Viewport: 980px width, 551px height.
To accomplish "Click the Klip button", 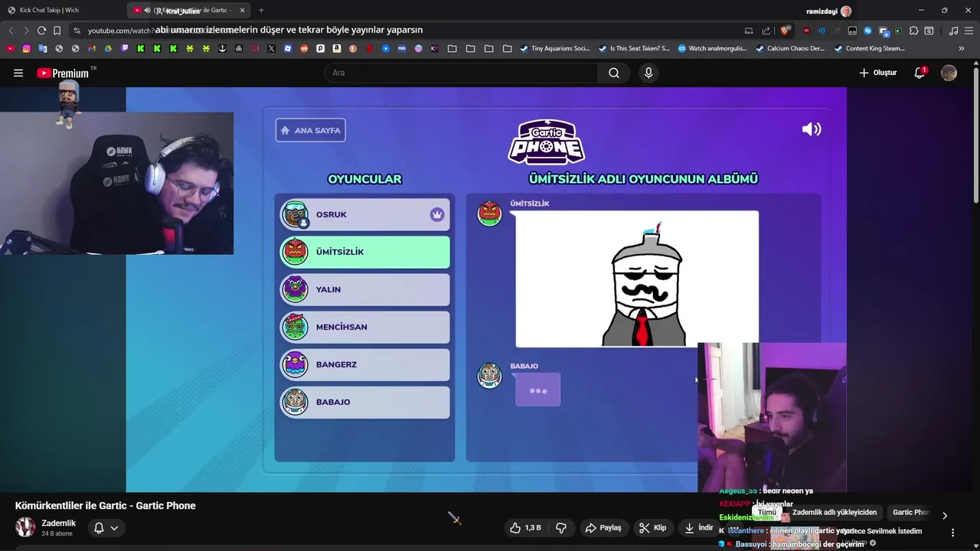I will pyautogui.click(x=652, y=528).
